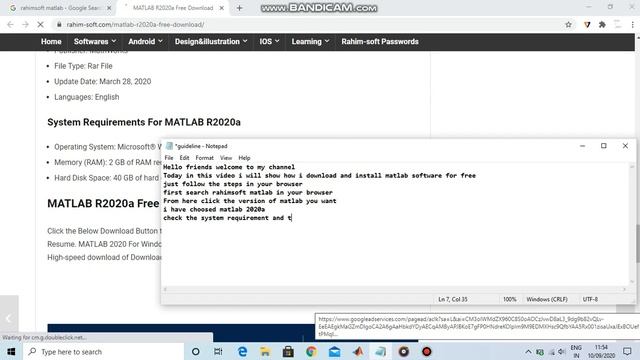Screen dimensions: 640x360
Task: Open the clock showing 11:54
Action: click(x=601, y=352)
